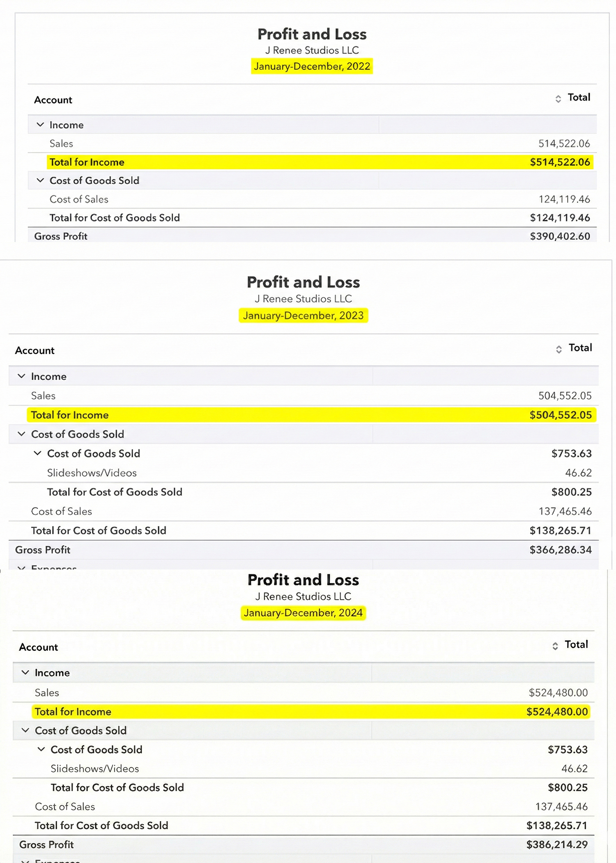Select the $524,480.00 Total for Income value
Screen dimensions: 616x863
557,712
